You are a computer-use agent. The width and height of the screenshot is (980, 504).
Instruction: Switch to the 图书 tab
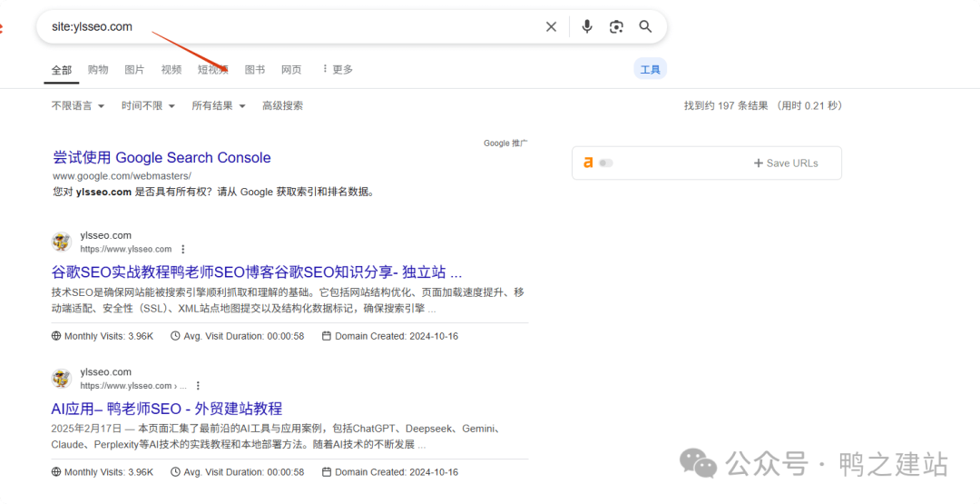pyautogui.click(x=254, y=69)
